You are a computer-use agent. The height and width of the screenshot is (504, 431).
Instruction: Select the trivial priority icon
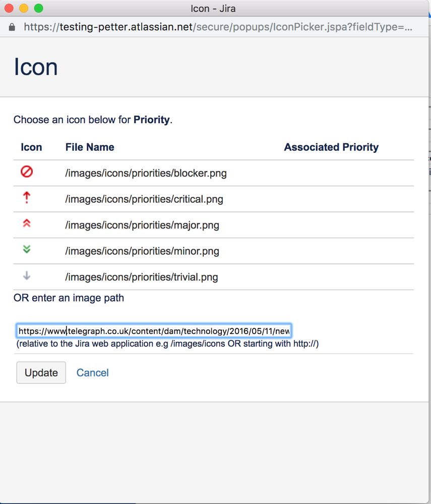pos(26,276)
